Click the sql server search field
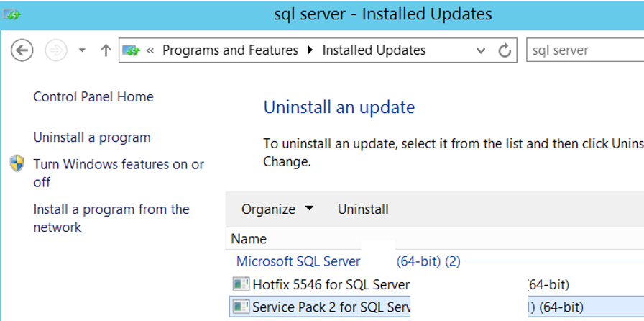Viewport: 644px width, 321px height. tap(585, 50)
